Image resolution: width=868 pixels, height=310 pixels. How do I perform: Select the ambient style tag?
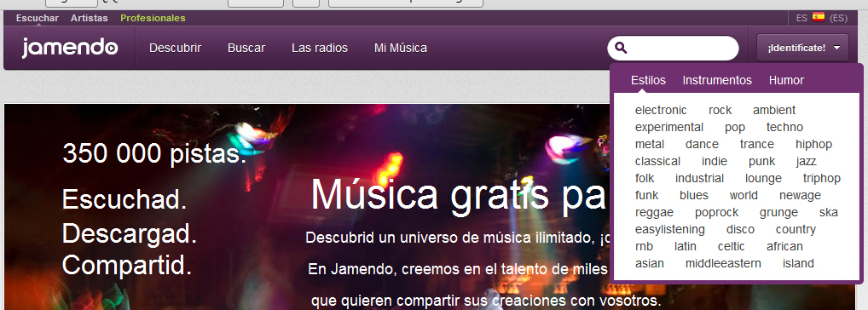coord(774,110)
